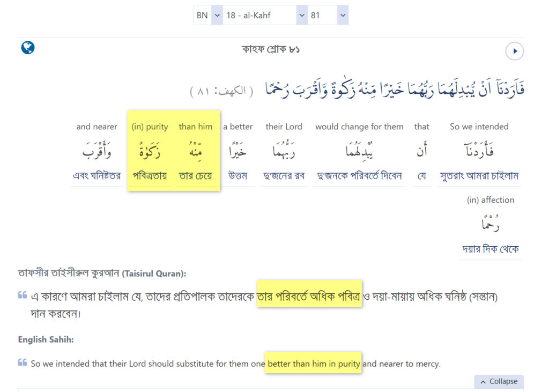Click the full Arabic verse text
The width and height of the screenshot is (549, 392).
pos(395,88)
